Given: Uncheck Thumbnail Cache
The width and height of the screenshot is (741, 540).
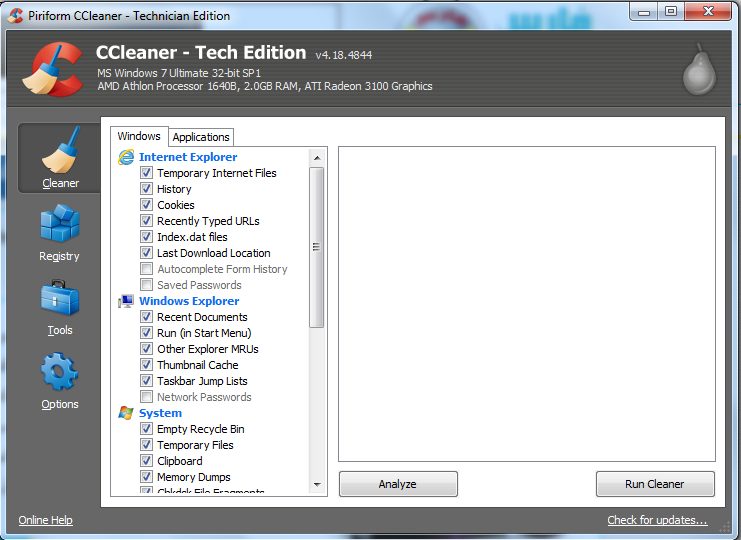Looking at the screenshot, I should [x=146, y=365].
